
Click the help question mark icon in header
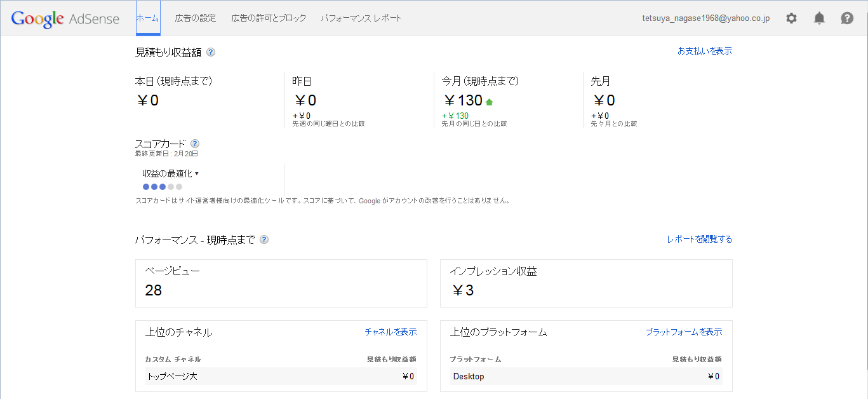pyautogui.click(x=847, y=18)
